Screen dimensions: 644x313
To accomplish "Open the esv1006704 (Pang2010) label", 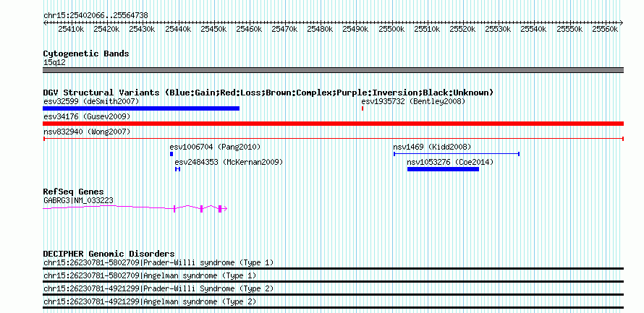I will 215,147.
